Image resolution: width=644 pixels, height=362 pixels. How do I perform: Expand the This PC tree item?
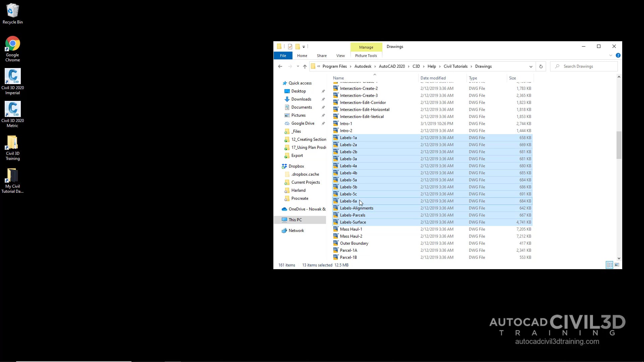[280, 220]
